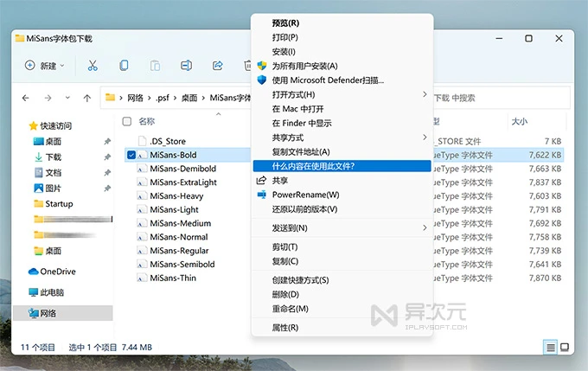Choose 属性(R) from context menu
The height and width of the screenshot is (371, 588).
(342, 328)
